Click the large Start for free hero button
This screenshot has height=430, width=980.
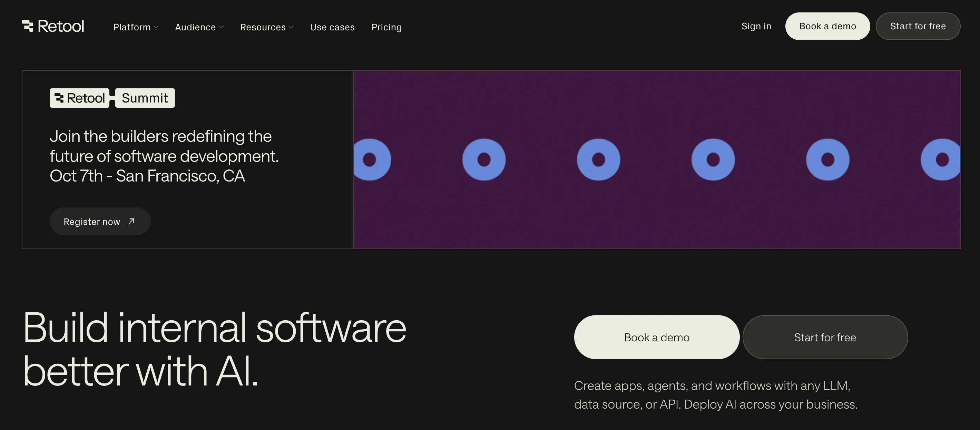click(825, 337)
